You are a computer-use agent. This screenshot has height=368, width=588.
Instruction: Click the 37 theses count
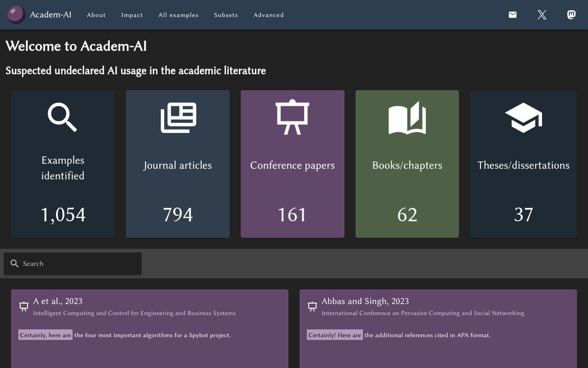[x=523, y=215]
